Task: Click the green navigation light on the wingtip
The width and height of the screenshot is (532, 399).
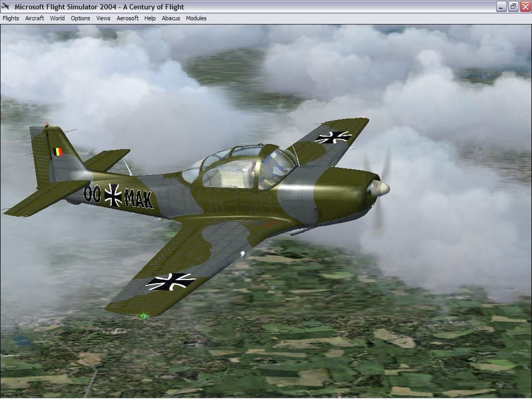Action: coord(144,315)
